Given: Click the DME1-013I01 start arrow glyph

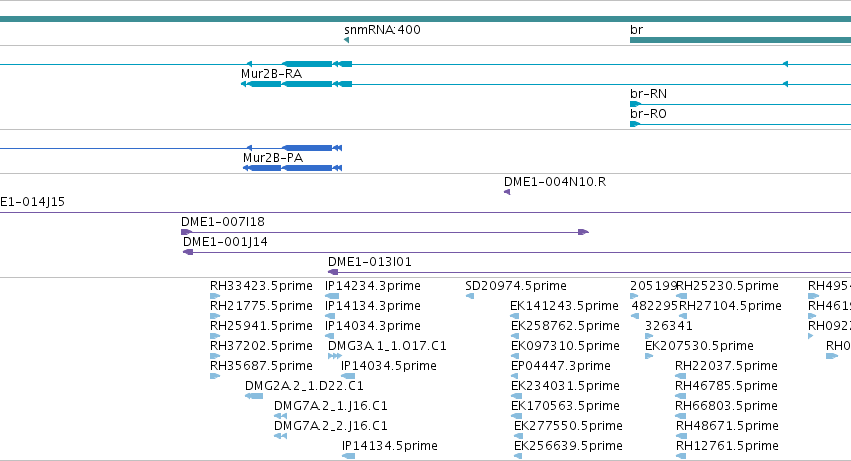Looking at the screenshot, I should pos(333,272).
